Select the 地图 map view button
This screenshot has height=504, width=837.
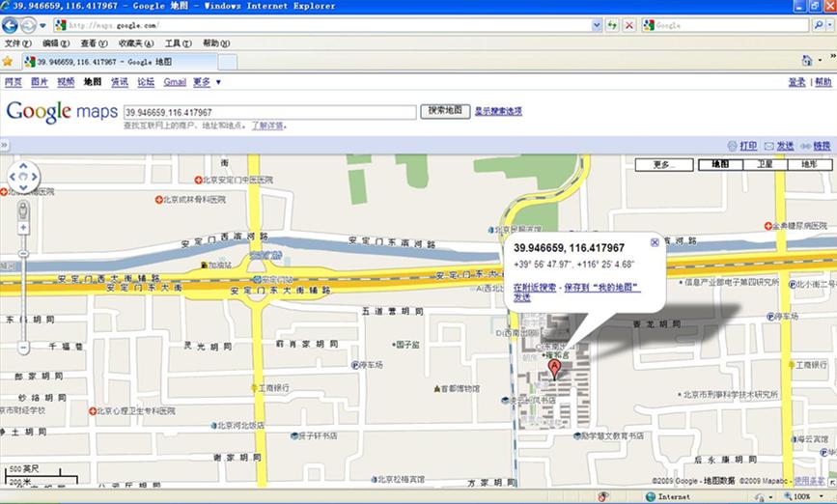(x=720, y=165)
